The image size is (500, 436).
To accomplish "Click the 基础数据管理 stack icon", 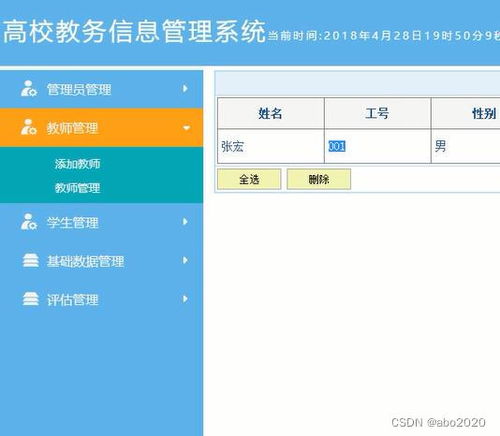I will pos(30,261).
